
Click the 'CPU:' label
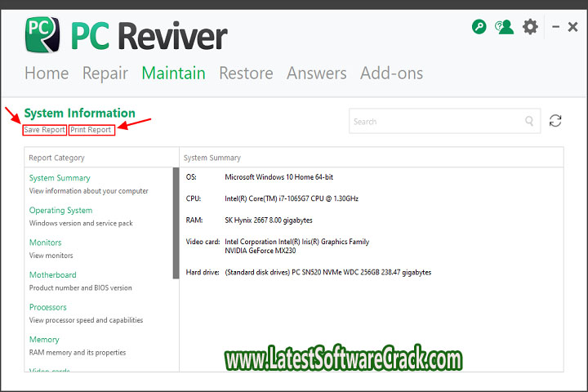pyautogui.click(x=194, y=198)
